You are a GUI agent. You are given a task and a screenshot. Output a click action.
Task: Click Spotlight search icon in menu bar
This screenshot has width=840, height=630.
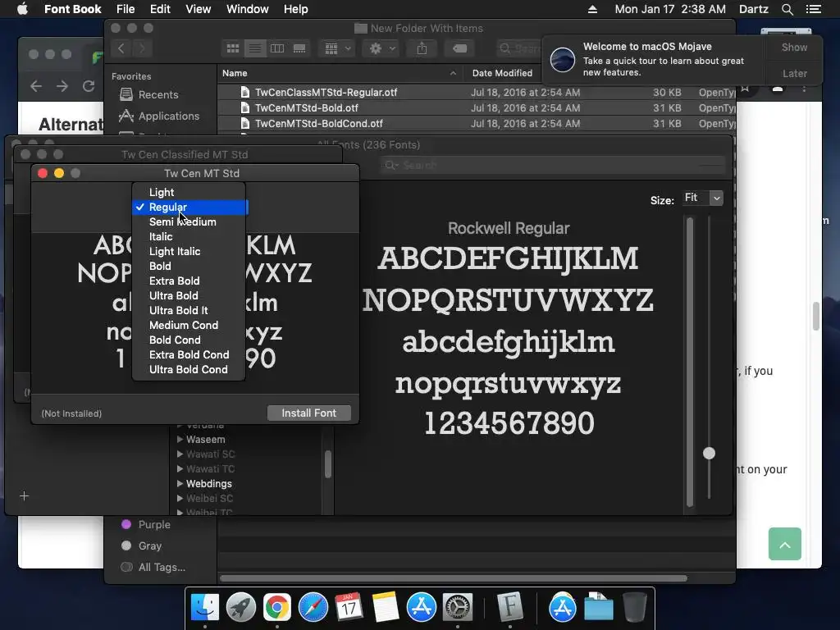point(787,9)
